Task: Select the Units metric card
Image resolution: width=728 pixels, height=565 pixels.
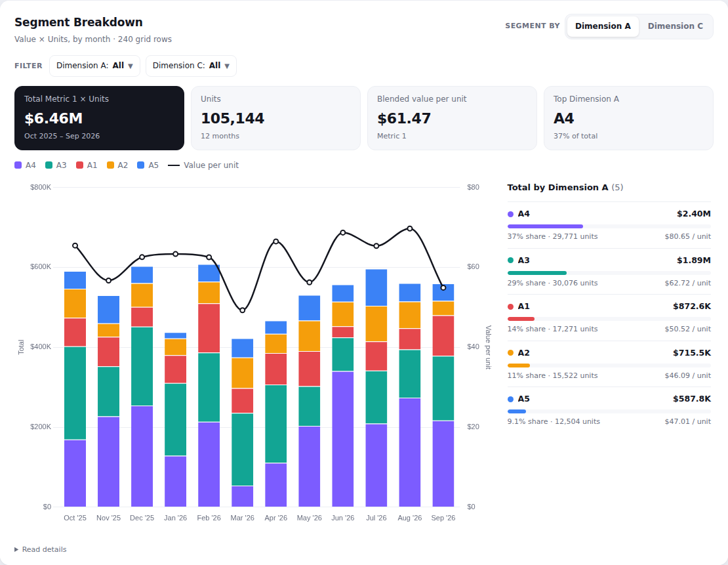Action: pyautogui.click(x=275, y=118)
